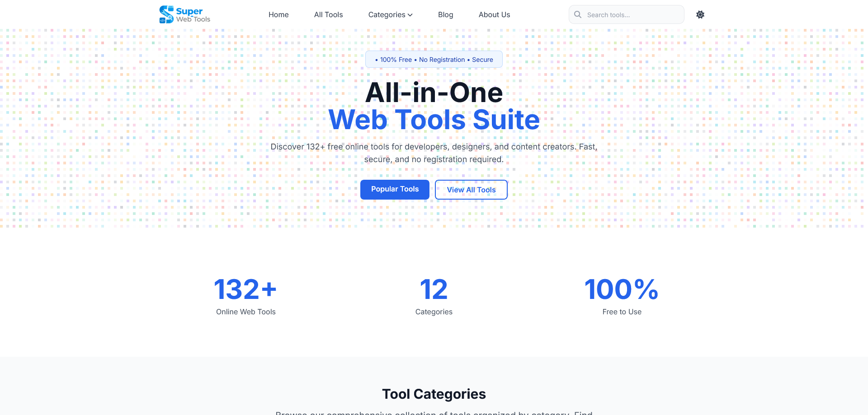Click the Super Web Tools brand text
The height and width of the screenshot is (415, 868).
pos(193,14)
